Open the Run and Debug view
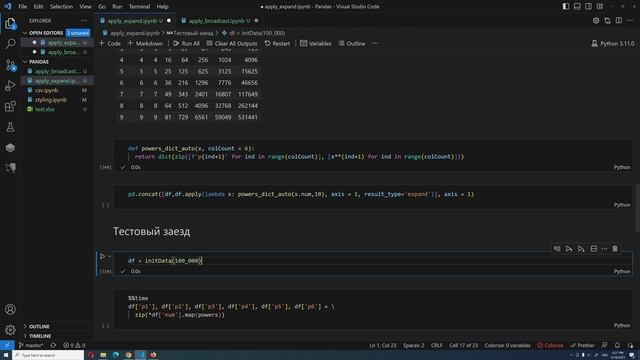Screen dimensions: 640x360 10,86
